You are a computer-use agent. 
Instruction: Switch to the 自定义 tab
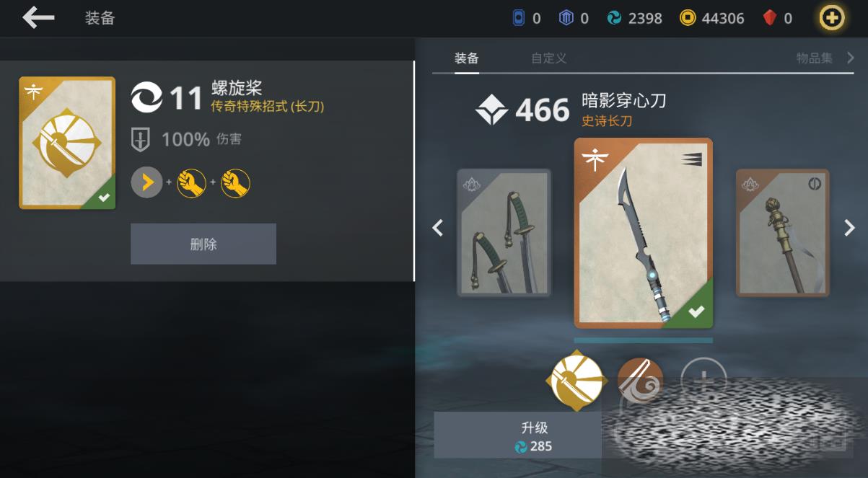tap(549, 58)
